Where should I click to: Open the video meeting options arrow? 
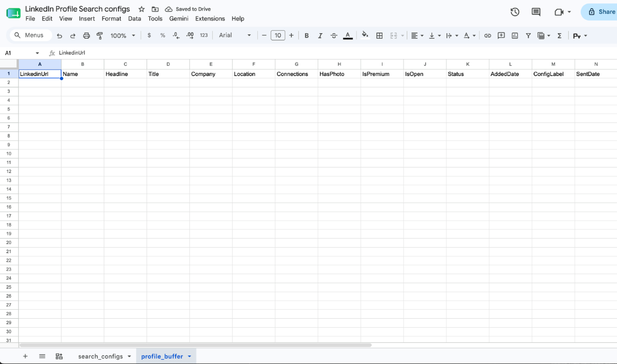tap(569, 12)
